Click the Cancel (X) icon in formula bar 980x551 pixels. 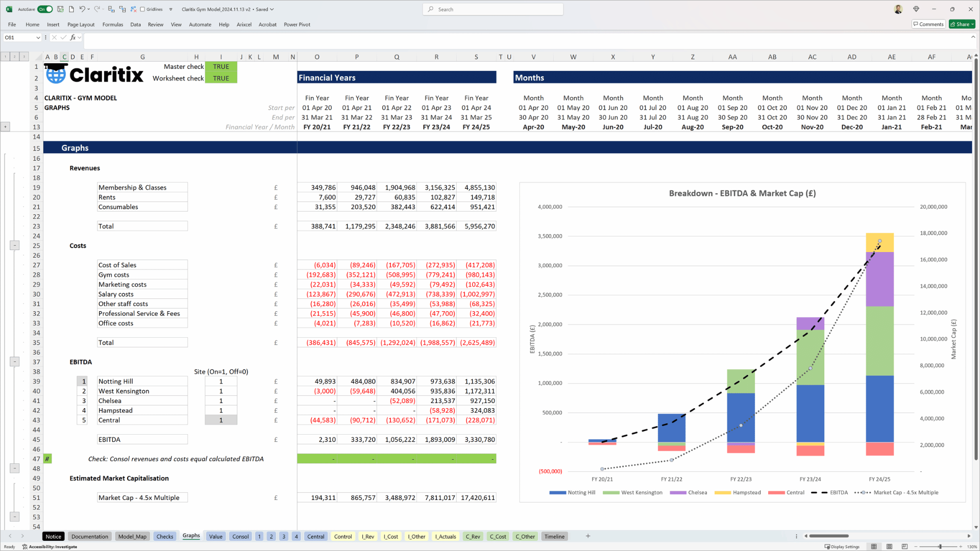tap(54, 37)
